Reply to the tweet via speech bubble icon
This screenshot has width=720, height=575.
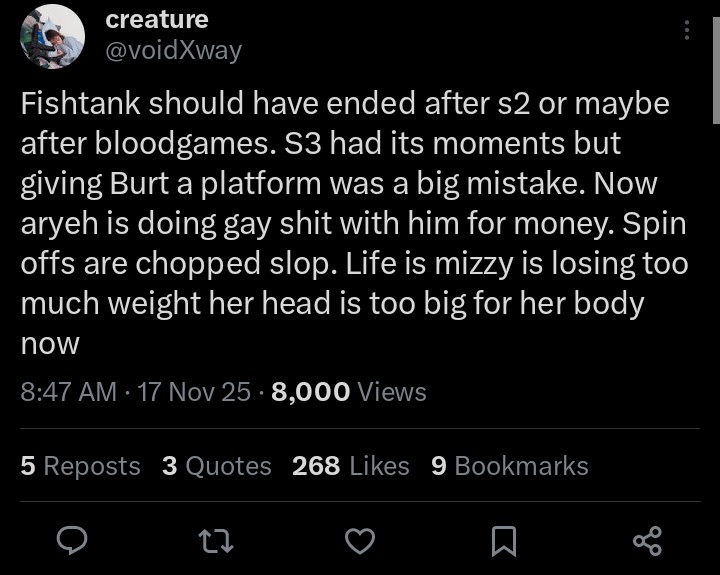click(72, 541)
